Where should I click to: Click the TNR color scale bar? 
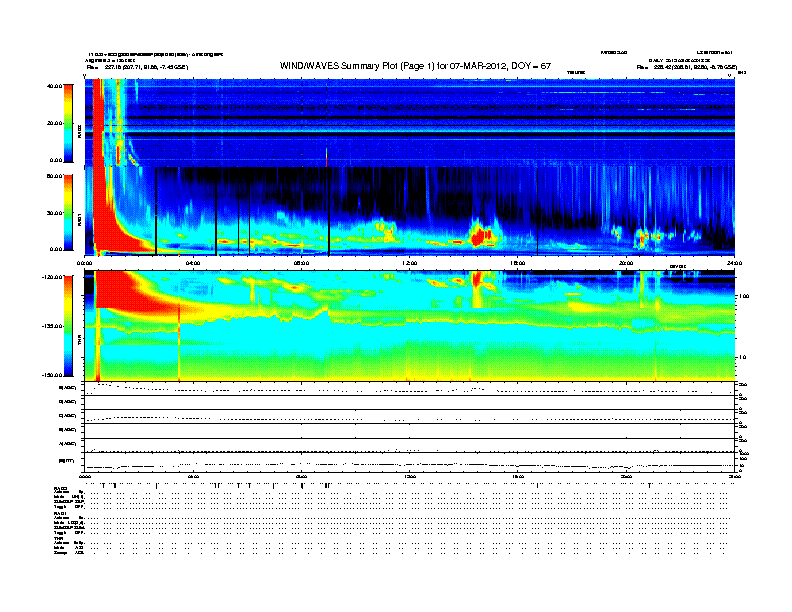point(68,326)
